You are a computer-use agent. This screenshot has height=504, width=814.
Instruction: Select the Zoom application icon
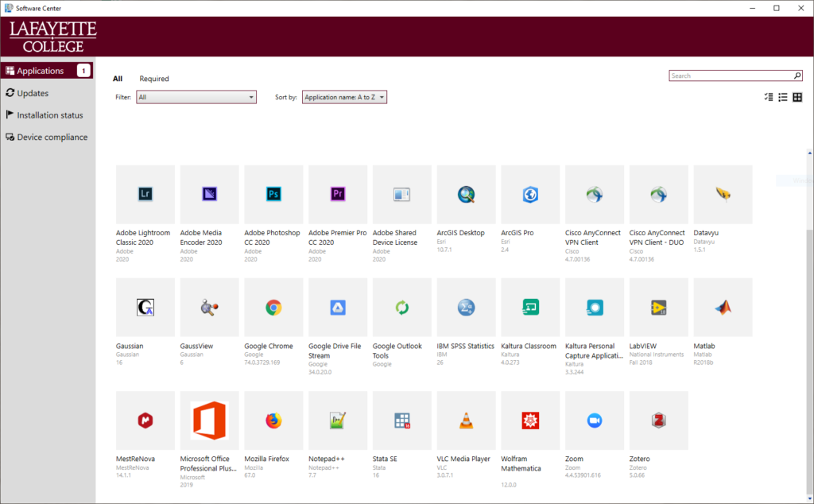pyautogui.click(x=594, y=420)
